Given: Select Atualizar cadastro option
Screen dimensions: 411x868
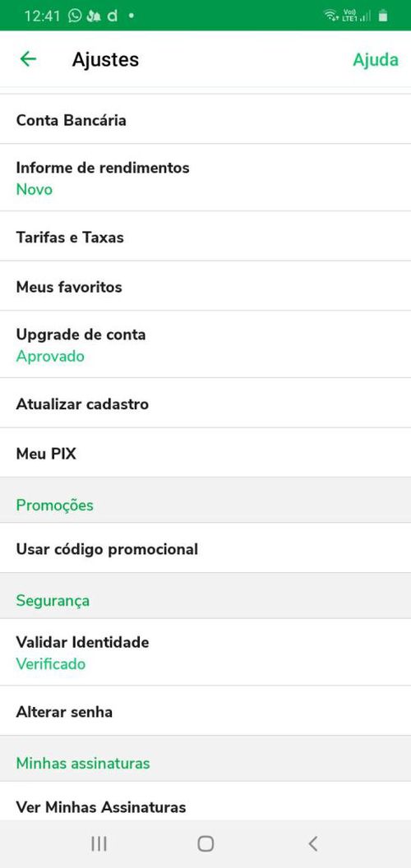Looking at the screenshot, I should tap(205, 404).
